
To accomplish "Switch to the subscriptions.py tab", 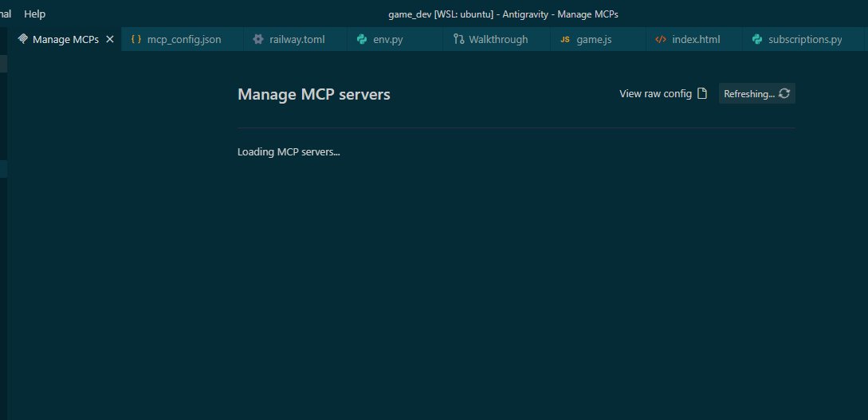I will pyautogui.click(x=803, y=39).
